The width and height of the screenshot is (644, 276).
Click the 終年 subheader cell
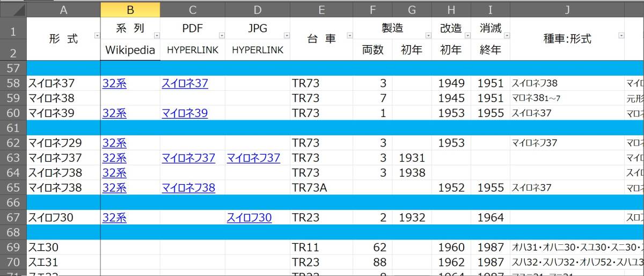click(x=491, y=50)
